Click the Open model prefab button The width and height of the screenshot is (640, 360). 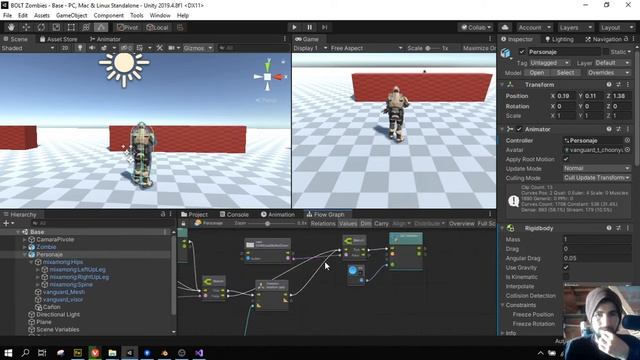coord(537,73)
